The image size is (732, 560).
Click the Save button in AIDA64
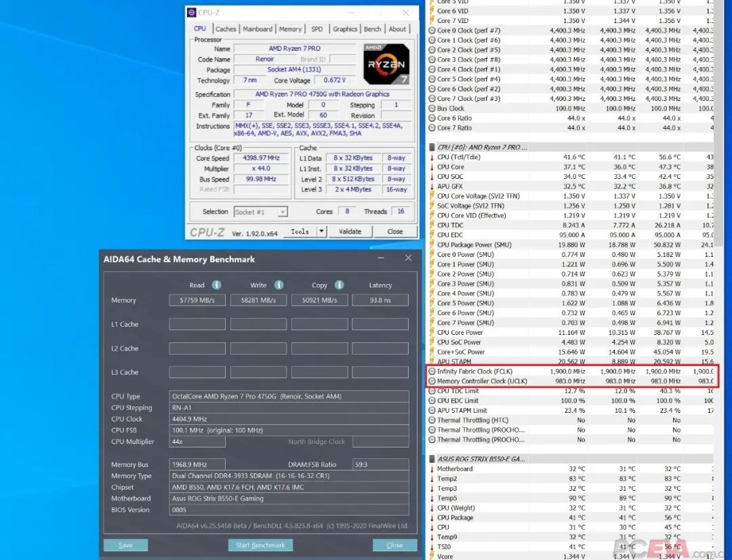click(x=125, y=545)
